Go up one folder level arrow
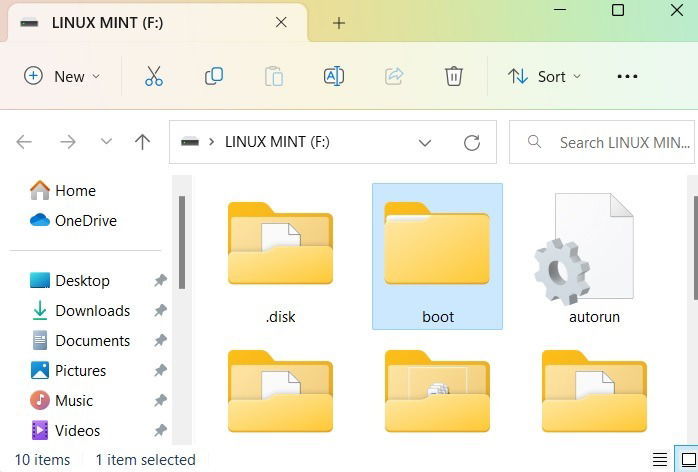Image resolution: width=698 pixels, height=472 pixels. (142, 142)
